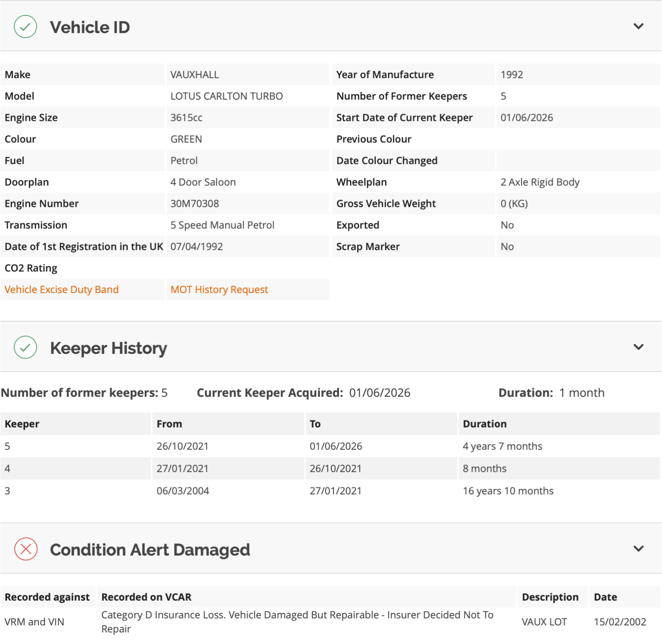Image resolution: width=662 pixels, height=644 pixels.
Task: Select the keeper 5 From date 26/10/2021
Action: (182, 446)
